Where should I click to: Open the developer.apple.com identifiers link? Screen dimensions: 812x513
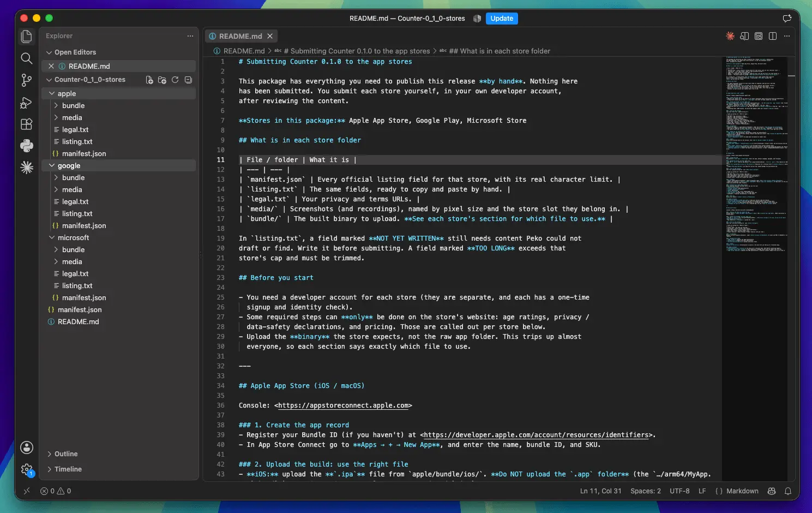(x=536, y=435)
